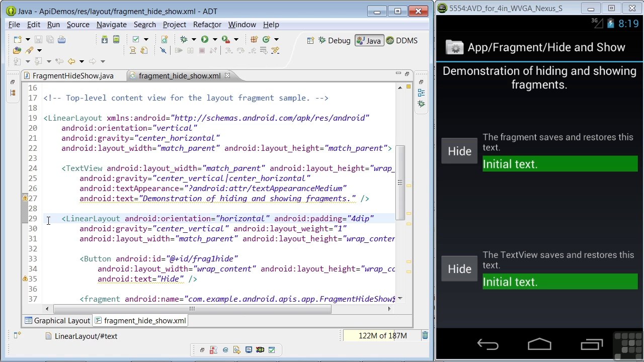This screenshot has width=644, height=362.
Task: Click the Outline icon in right sidebar
Action: [x=421, y=93]
